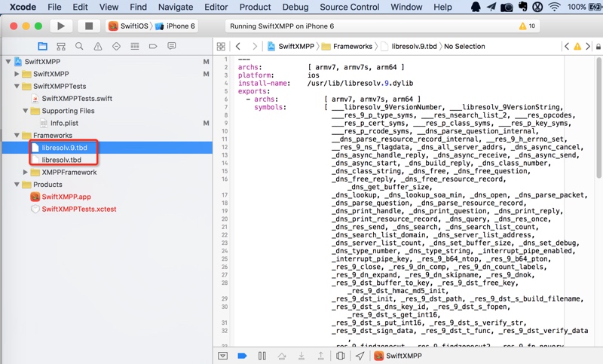The height and width of the screenshot is (364, 603).
Task: Open the SwiftiOS scheme selector
Action: click(x=128, y=26)
